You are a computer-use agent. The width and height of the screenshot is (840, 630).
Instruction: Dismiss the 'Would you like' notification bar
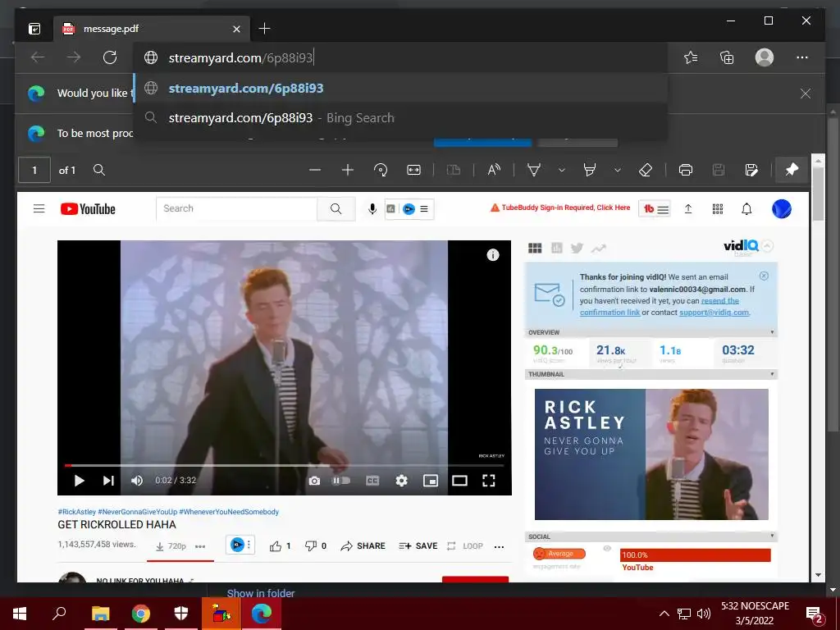click(806, 94)
